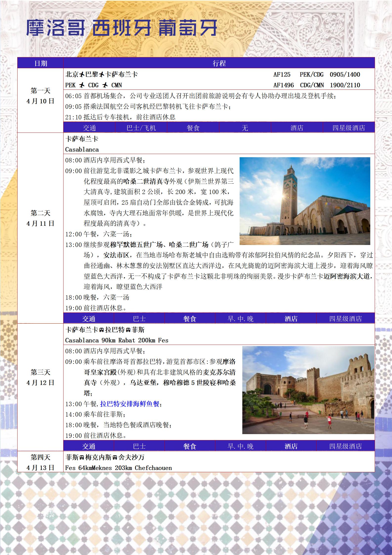The height and width of the screenshot is (555, 392).
Task: Click the CDG/CMN route text
Action: (312, 85)
